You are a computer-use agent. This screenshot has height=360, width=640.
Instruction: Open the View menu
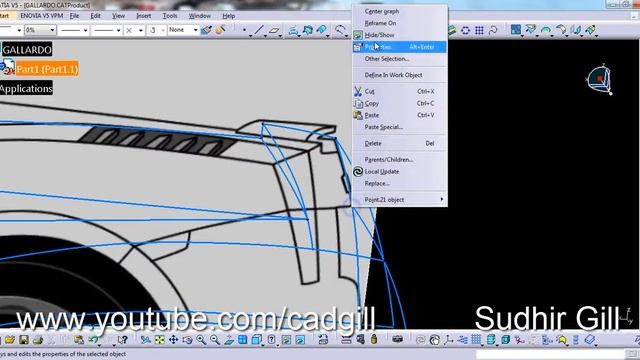coord(118,16)
